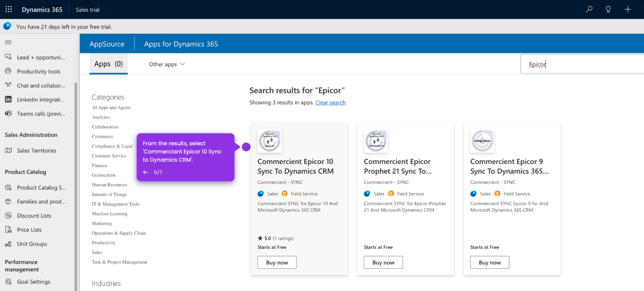Click the Epicor 9 Sync app logo

coord(482,141)
